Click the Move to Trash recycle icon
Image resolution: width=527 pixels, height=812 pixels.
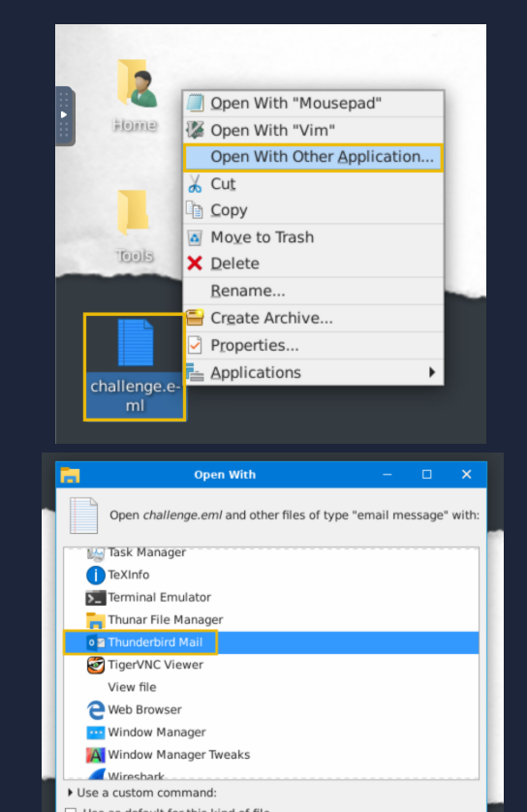click(195, 237)
